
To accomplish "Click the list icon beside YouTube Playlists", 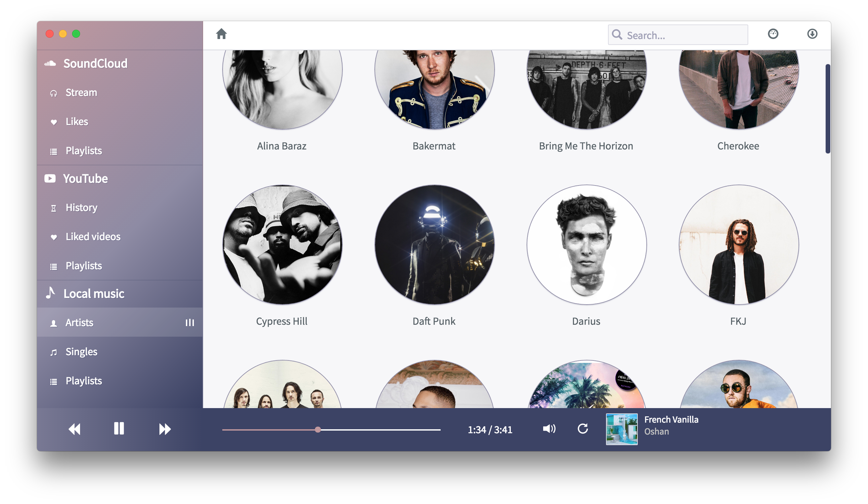I will click(x=53, y=267).
